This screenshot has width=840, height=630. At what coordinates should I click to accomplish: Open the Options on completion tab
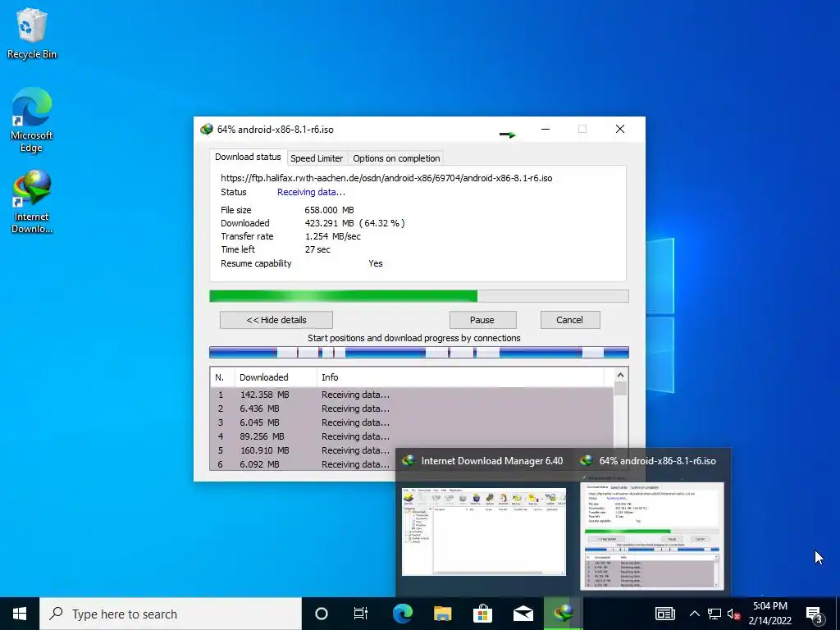[396, 158]
